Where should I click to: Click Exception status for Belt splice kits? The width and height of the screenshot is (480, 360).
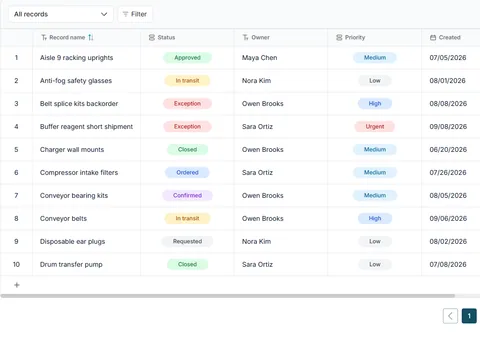point(187,104)
